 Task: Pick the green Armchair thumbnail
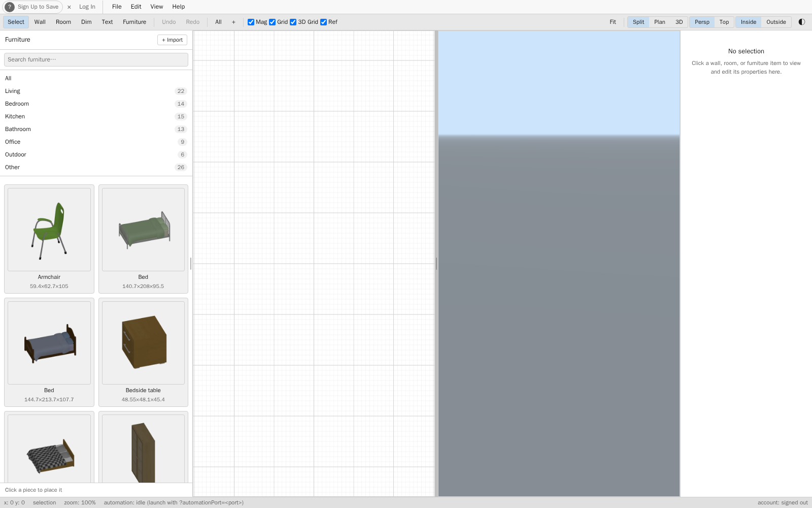coord(49,230)
